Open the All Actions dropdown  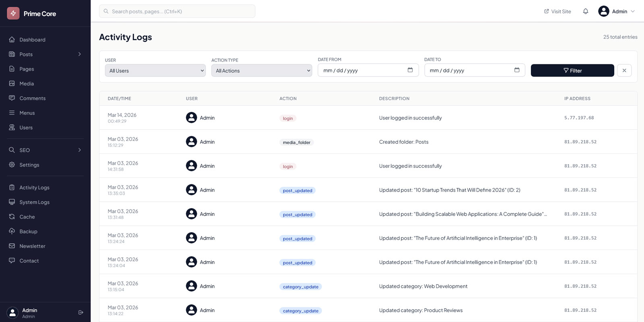(262, 70)
